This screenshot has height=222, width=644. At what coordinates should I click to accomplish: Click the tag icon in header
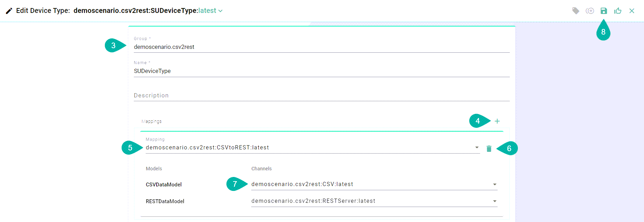pyautogui.click(x=576, y=11)
